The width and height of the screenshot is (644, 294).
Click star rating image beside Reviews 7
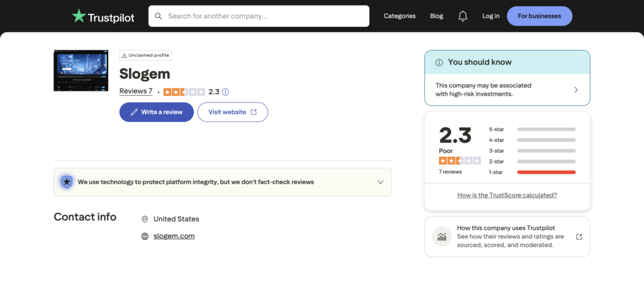pyautogui.click(x=184, y=92)
